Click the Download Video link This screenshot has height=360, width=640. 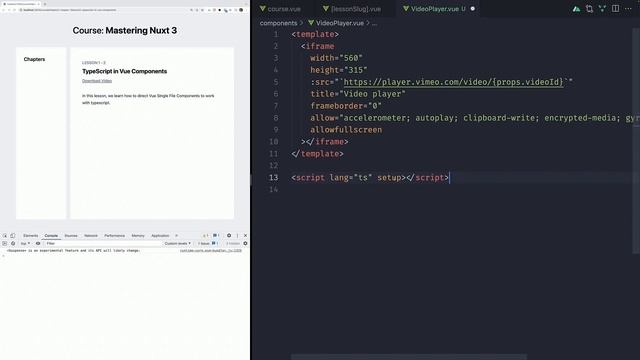(97, 81)
